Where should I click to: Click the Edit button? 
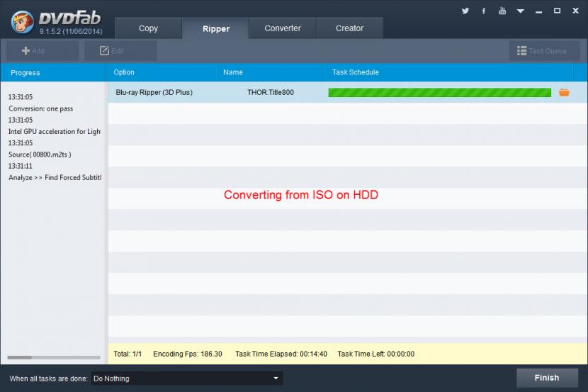(120, 50)
